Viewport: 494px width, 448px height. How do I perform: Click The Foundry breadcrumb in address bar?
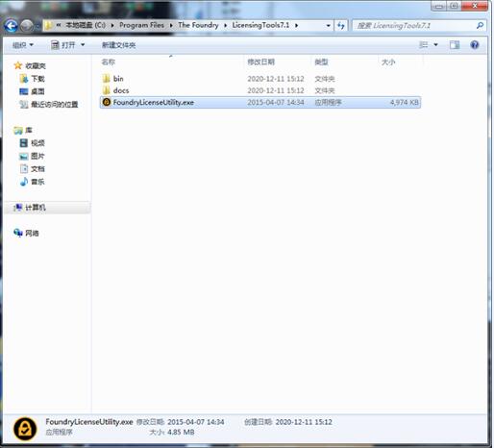pyautogui.click(x=198, y=25)
